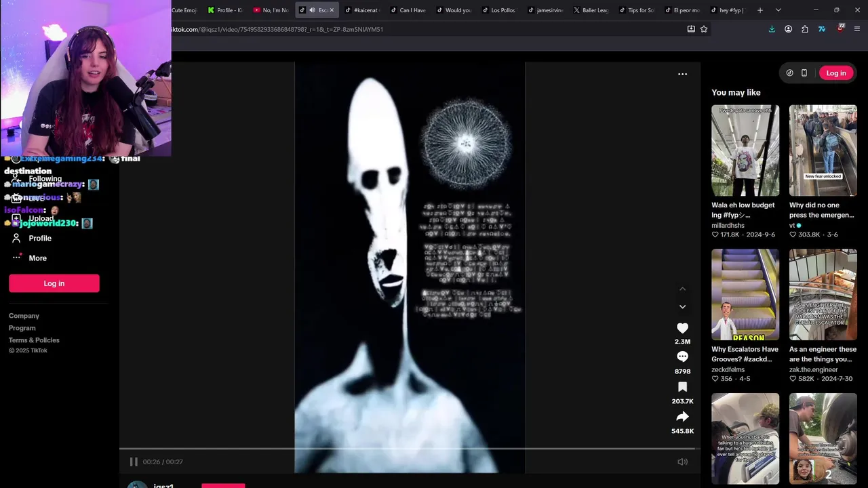Share the video using the arrow icon
Image resolution: width=868 pixels, height=488 pixels.
click(682, 417)
